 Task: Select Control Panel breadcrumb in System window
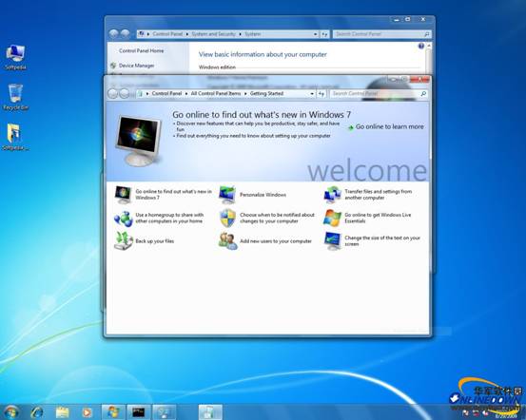(167, 34)
